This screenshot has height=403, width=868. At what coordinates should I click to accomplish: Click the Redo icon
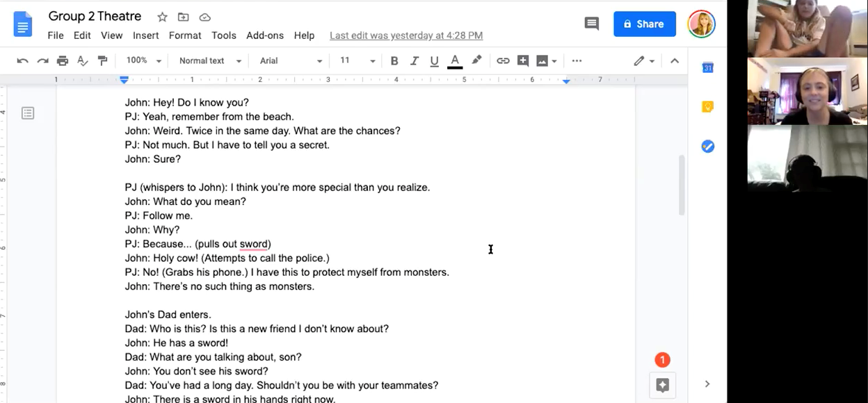[x=43, y=61]
